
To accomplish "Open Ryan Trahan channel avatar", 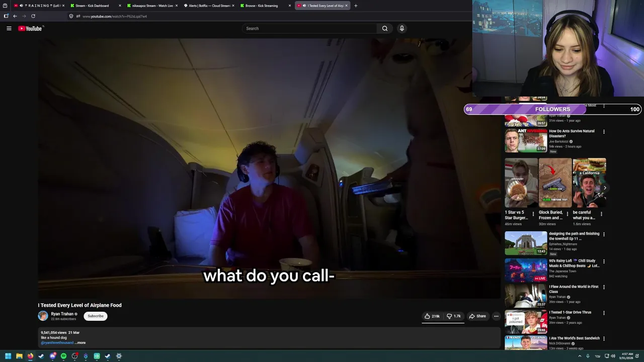I will point(43,316).
